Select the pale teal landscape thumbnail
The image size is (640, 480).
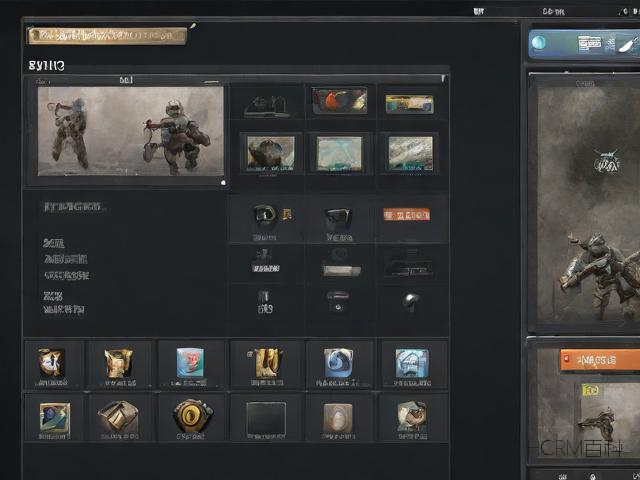click(x=339, y=154)
